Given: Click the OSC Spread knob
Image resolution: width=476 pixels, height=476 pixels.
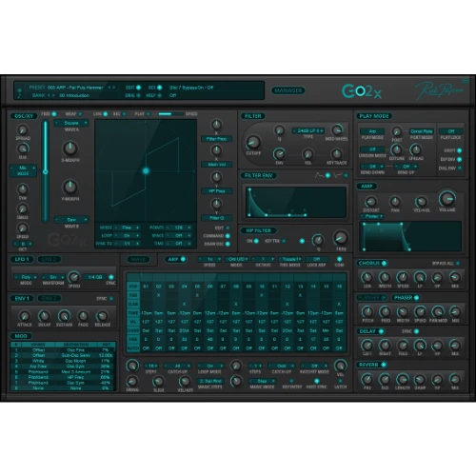Looking at the screenshot, I should click(x=23, y=129).
